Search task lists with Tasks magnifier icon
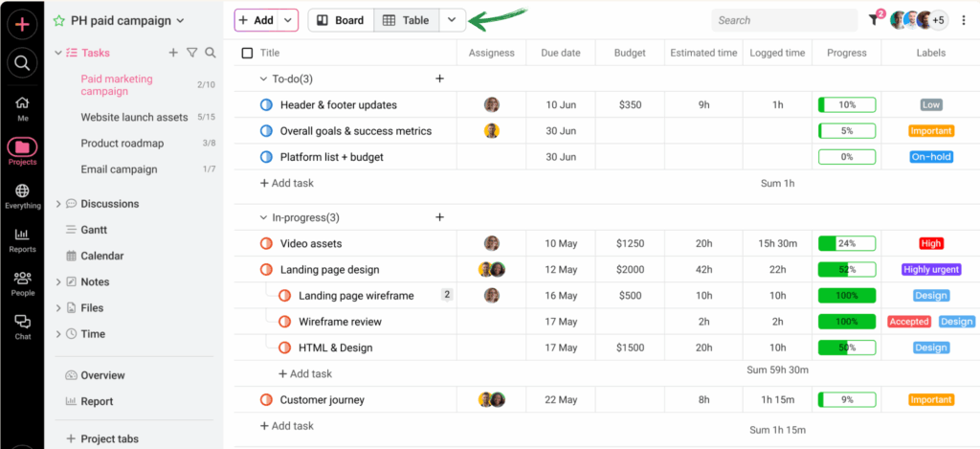980x449 pixels. [210, 53]
